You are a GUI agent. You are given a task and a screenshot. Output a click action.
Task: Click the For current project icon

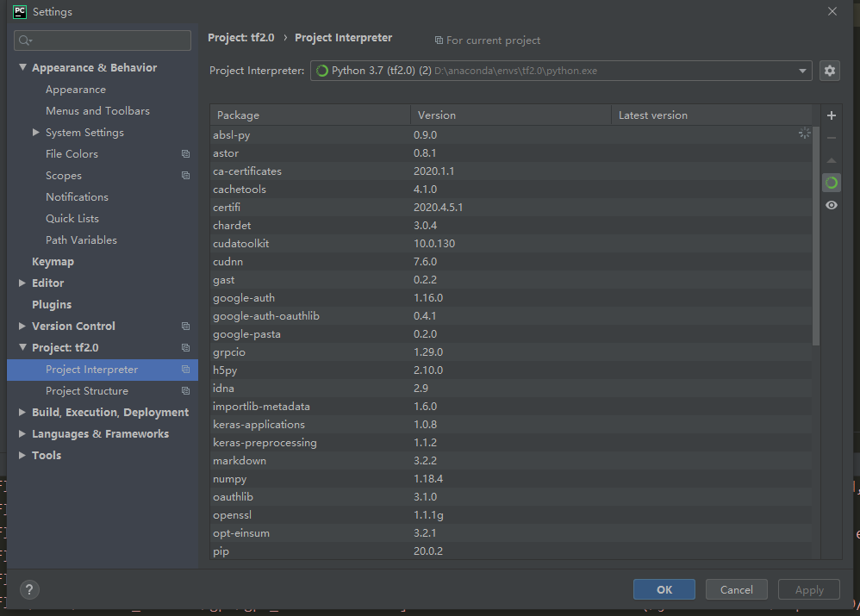point(439,40)
